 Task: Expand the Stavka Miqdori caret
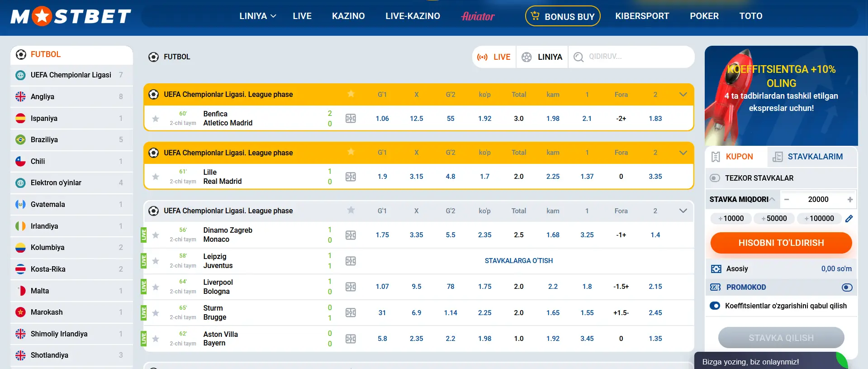(772, 199)
